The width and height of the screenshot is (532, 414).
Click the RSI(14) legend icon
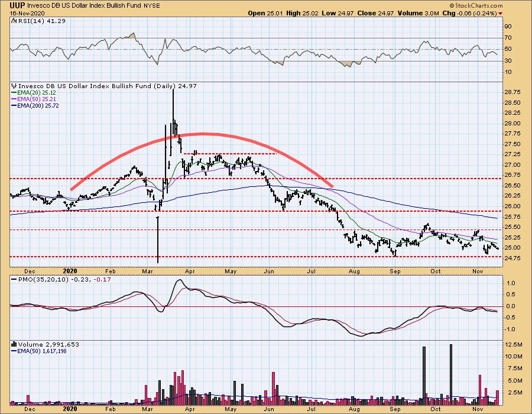click(x=14, y=21)
